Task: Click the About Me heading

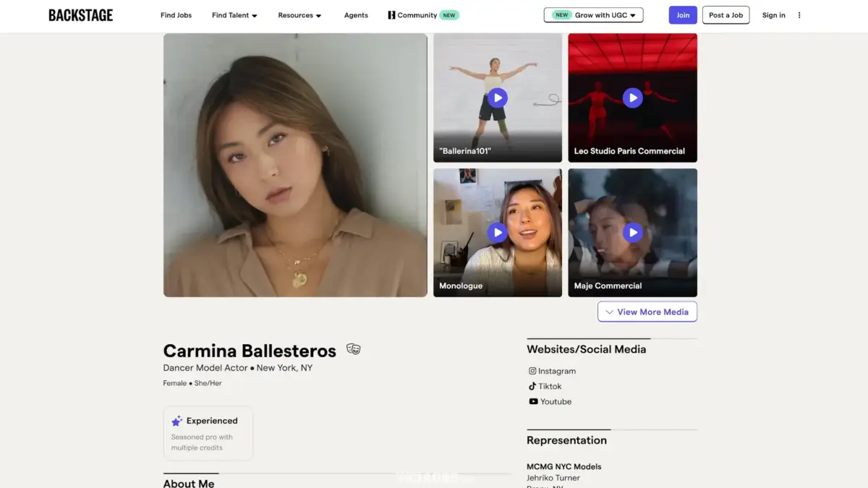Action: point(189,483)
